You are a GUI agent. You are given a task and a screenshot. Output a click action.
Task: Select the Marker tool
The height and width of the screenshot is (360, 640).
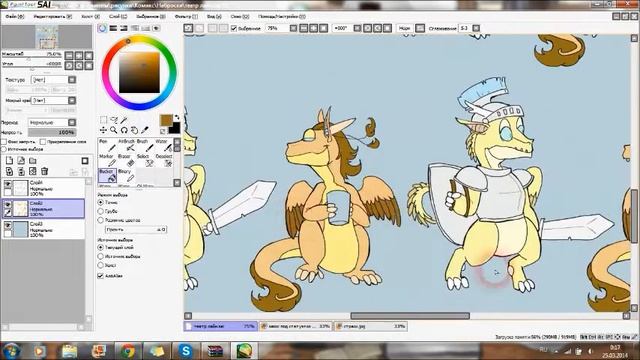107,161
